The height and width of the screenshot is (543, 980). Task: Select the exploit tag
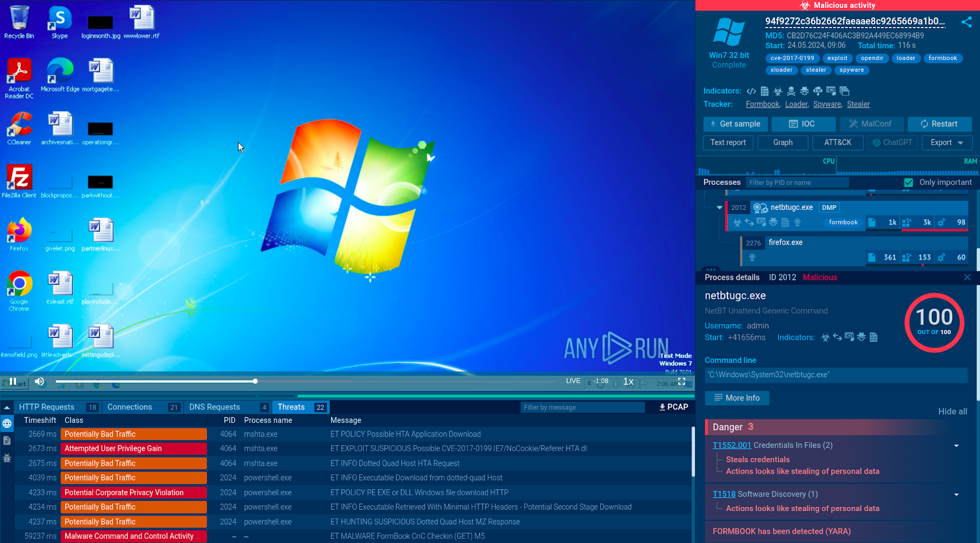(837, 58)
